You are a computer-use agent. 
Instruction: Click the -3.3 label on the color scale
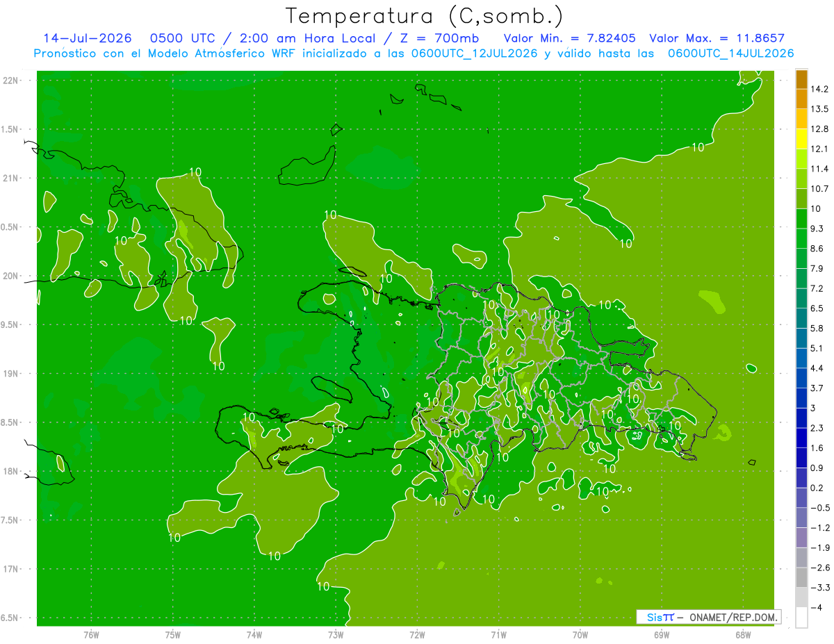pos(819,588)
